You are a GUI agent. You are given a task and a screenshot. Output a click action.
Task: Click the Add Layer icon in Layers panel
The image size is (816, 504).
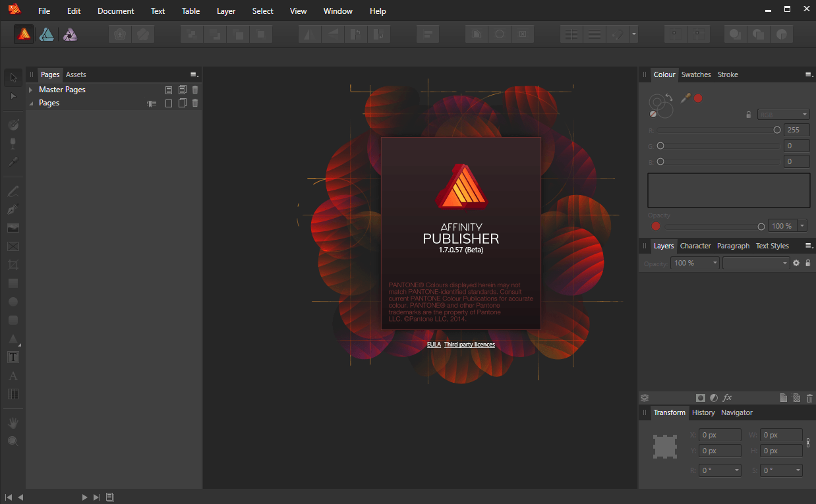click(784, 398)
